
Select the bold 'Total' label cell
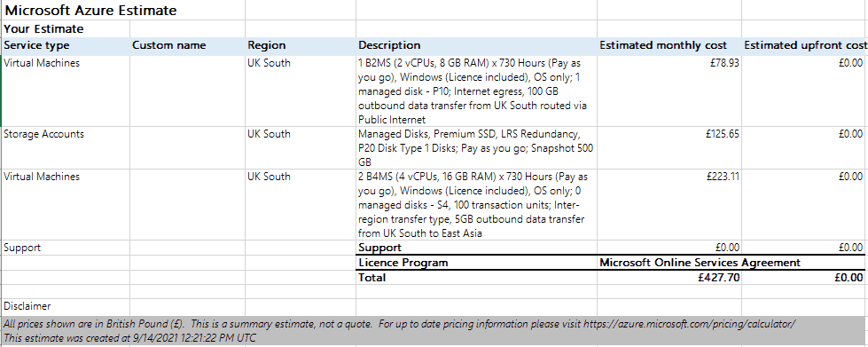[x=476, y=277]
